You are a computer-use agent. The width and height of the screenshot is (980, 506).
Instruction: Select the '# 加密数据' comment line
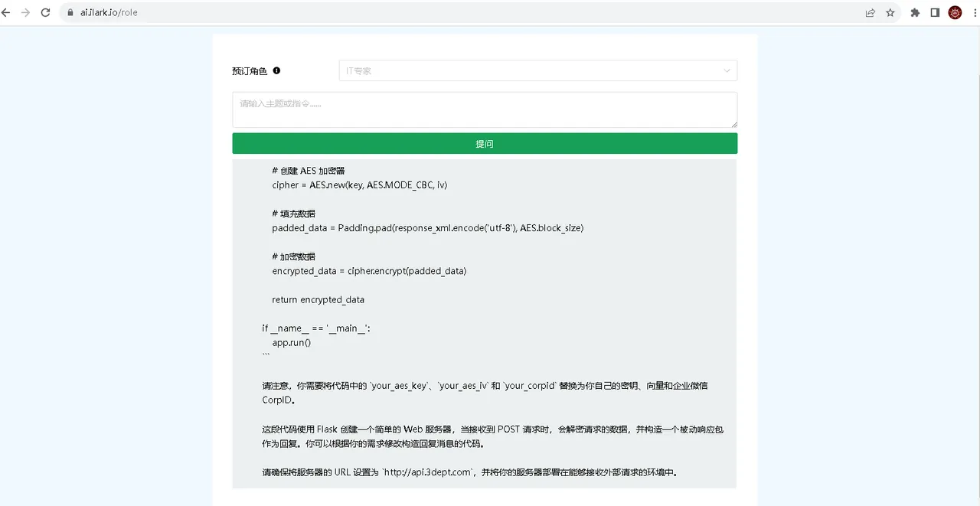click(293, 256)
